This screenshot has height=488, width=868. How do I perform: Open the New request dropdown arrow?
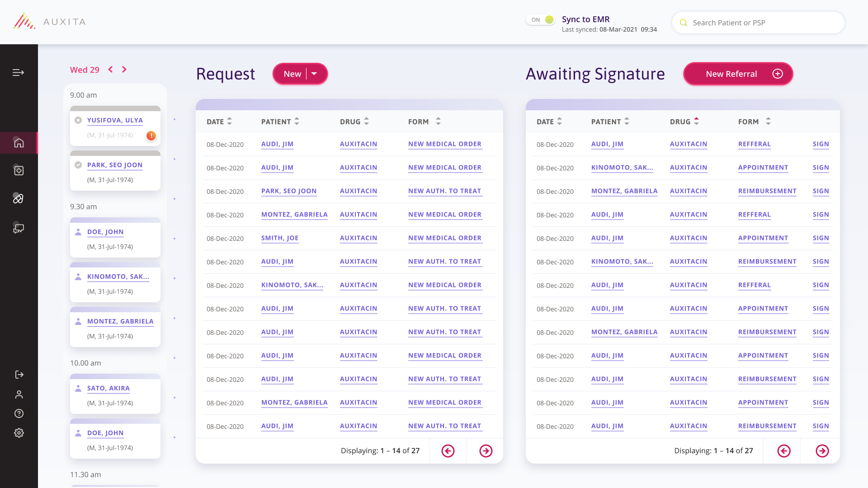coord(314,74)
